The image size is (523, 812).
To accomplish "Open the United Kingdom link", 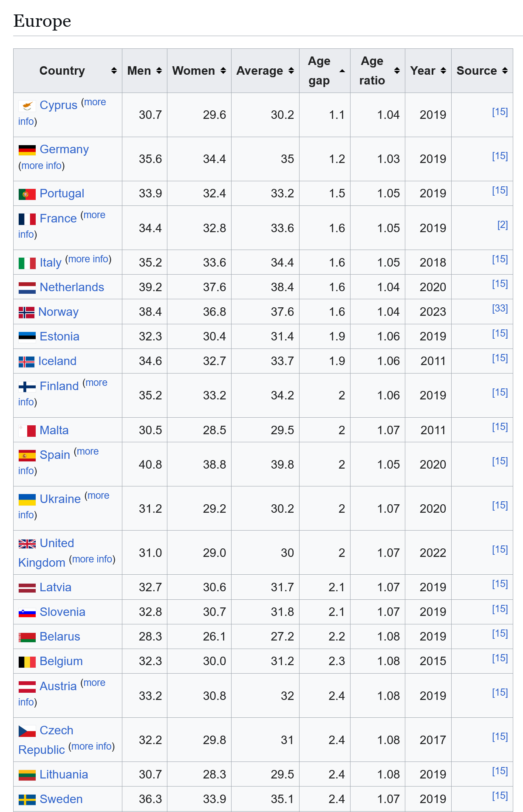I will pos(46,553).
